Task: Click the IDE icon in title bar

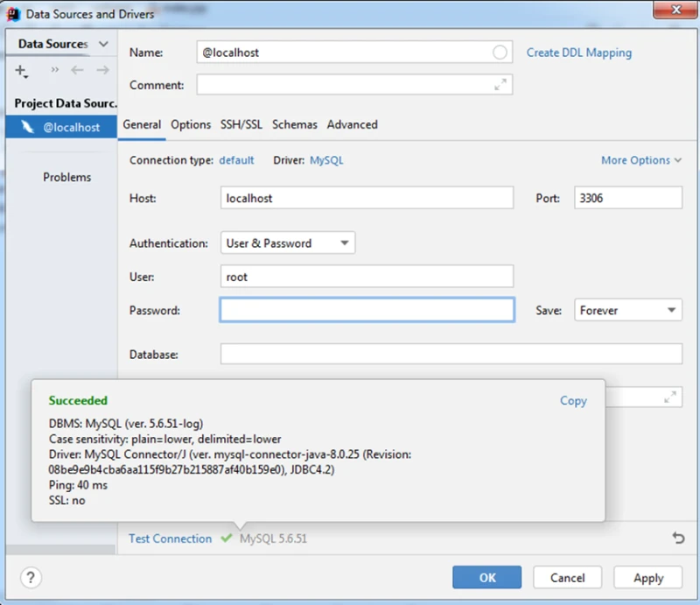Action: pyautogui.click(x=13, y=14)
